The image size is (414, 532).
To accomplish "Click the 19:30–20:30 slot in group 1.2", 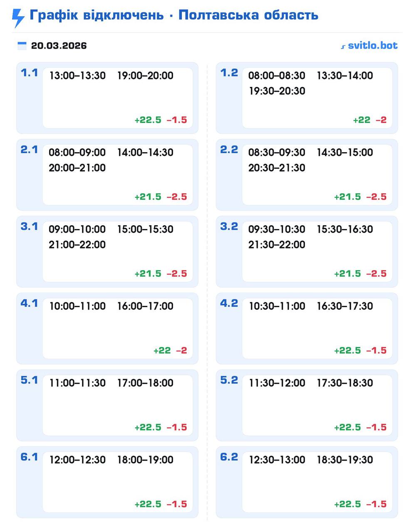I will [277, 91].
